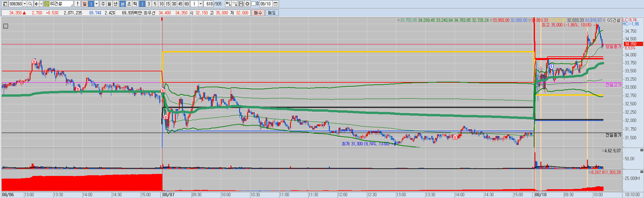
Task: Select the 60-minute interval button
Action: click(x=187, y=4)
